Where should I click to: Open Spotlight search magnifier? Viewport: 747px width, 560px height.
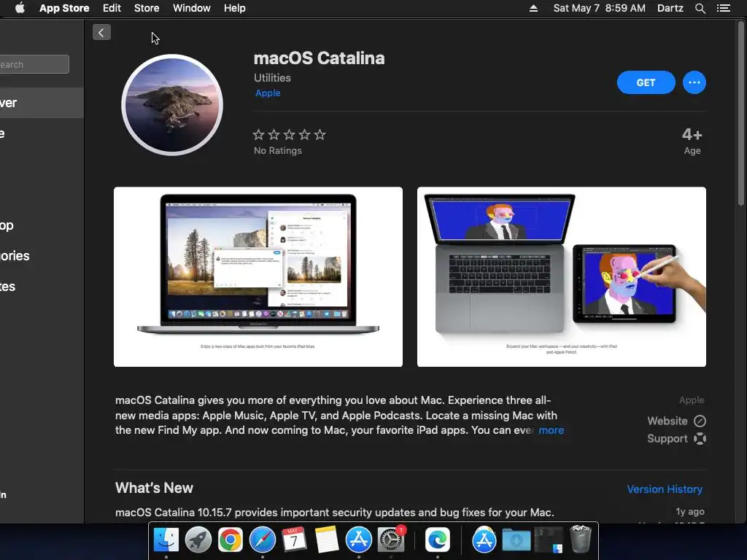tap(700, 8)
